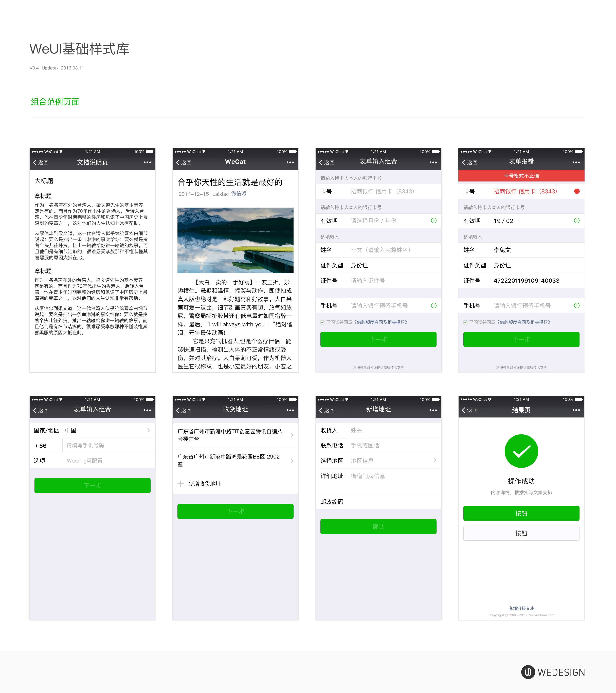Click the green 按钮 on result page
Screen dimensions: 616x693
(x=521, y=513)
